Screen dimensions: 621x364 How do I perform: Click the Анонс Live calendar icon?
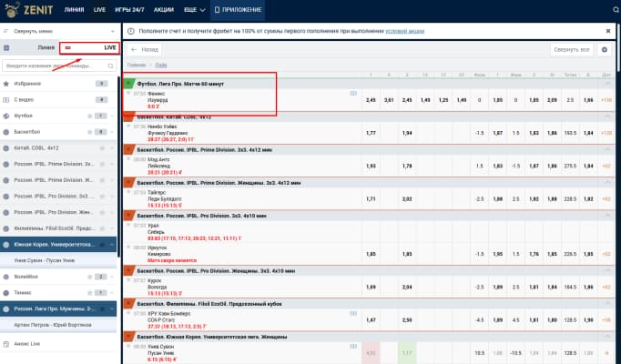(x=6, y=344)
